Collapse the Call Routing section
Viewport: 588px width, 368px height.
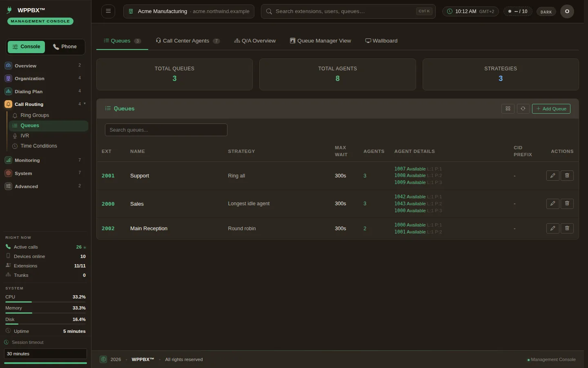(45, 104)
